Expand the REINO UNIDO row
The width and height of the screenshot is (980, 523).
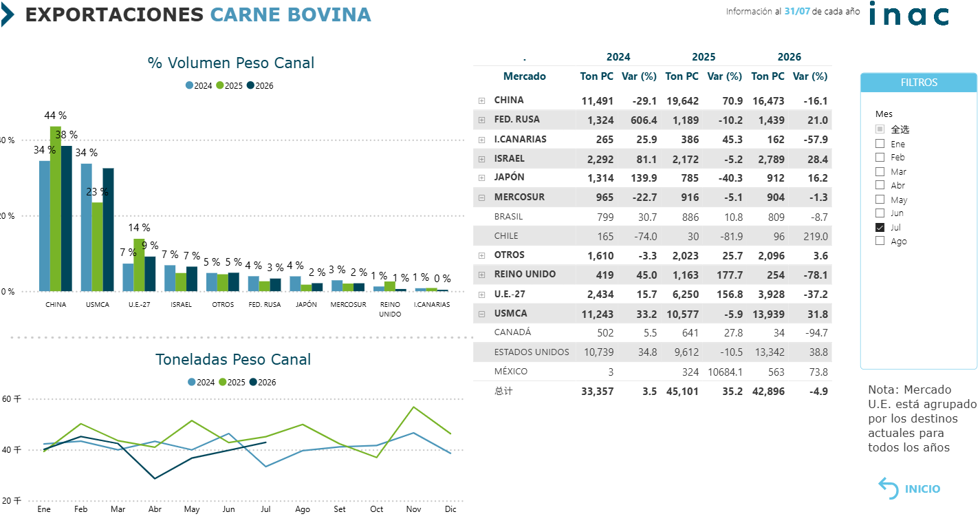[481, 275]
